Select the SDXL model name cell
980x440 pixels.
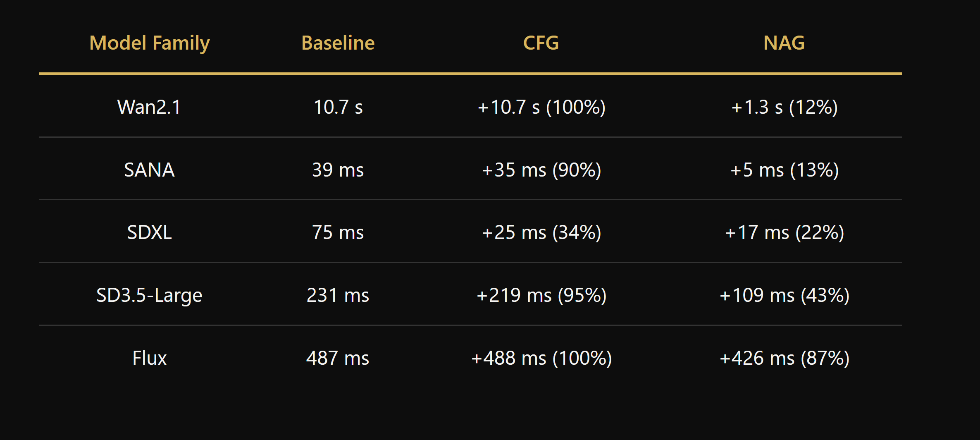pos(150,232)
